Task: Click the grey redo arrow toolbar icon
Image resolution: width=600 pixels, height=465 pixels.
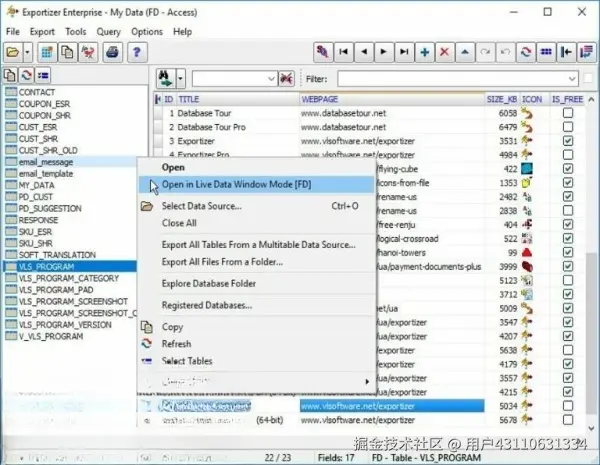Action: (x=485, y=52)
